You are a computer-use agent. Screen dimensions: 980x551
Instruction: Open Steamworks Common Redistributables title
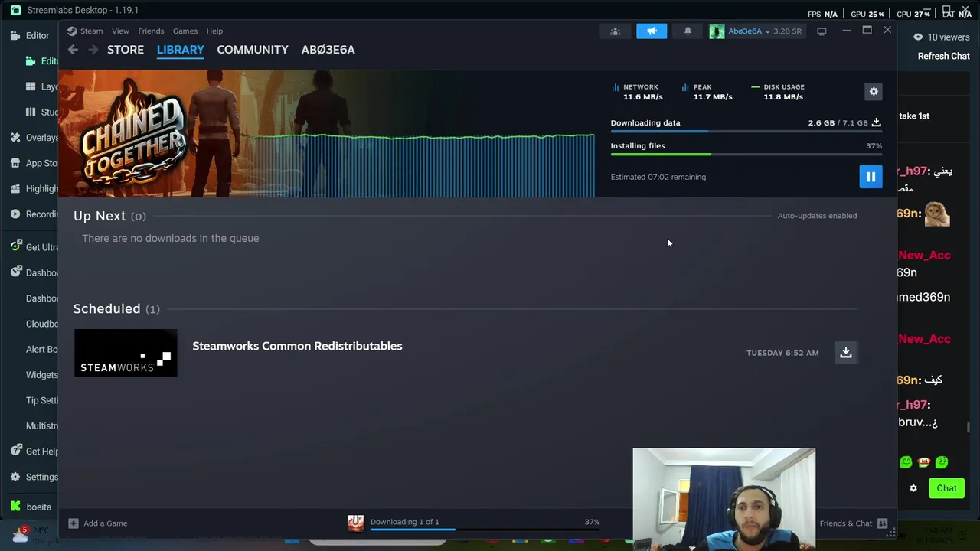tap(297, 346)
